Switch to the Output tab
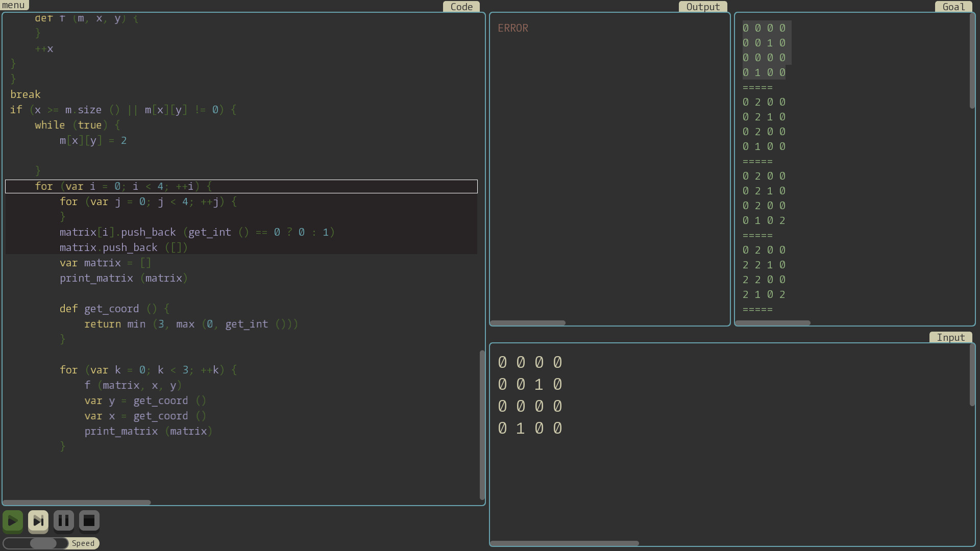Viewport: 980px width, 551px height. pyautogui.click(x=703, y=7)
